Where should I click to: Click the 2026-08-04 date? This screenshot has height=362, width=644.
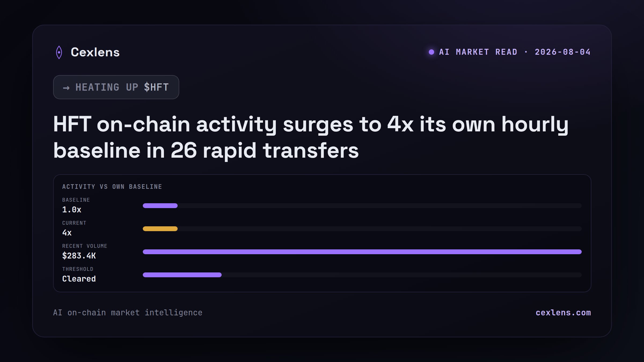pos(563,52)
